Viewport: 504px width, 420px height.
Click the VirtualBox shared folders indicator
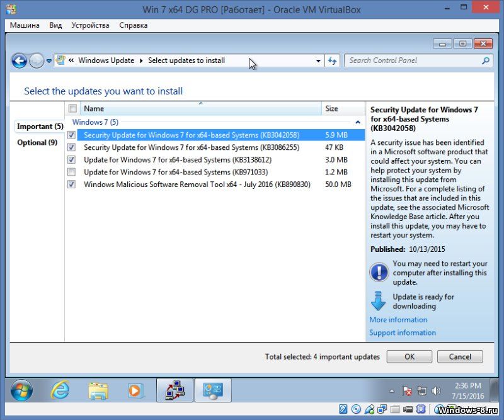pos(395,409)
